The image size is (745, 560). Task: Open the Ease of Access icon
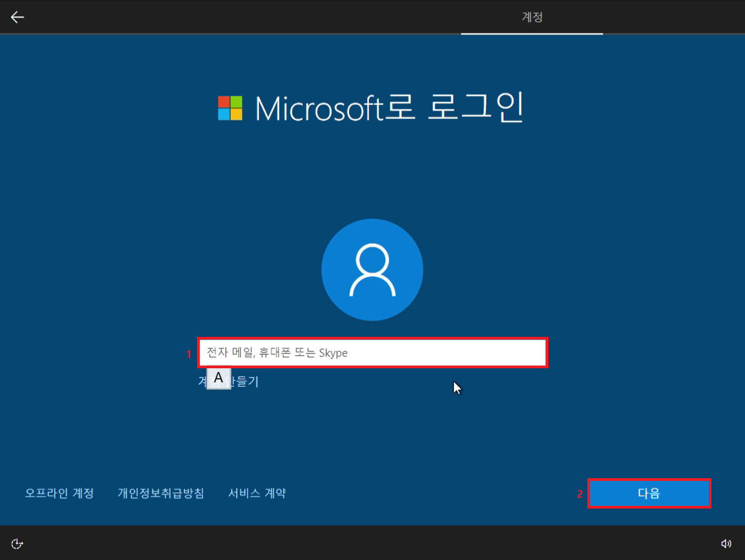pyautogui.click(x=17, y=543)
